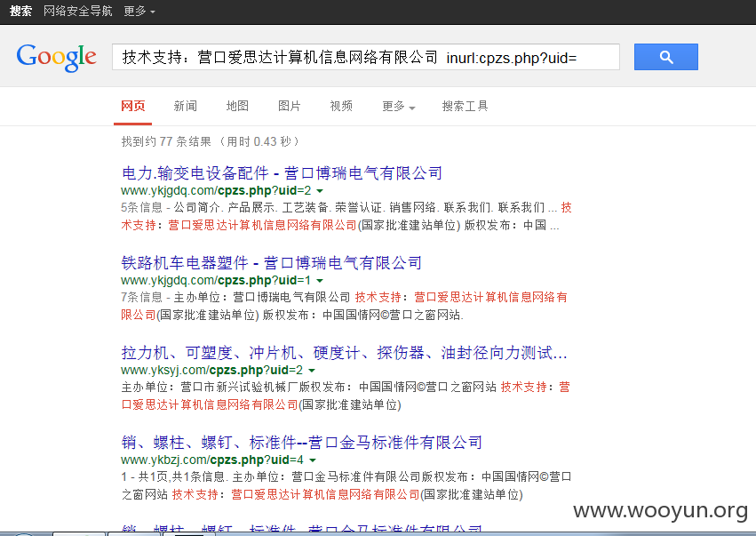The image size is (756, 536).
Task: Expand arrow next to www.yksyj.com/cpzs.php?uid=2
Action: tap(312, 371)
